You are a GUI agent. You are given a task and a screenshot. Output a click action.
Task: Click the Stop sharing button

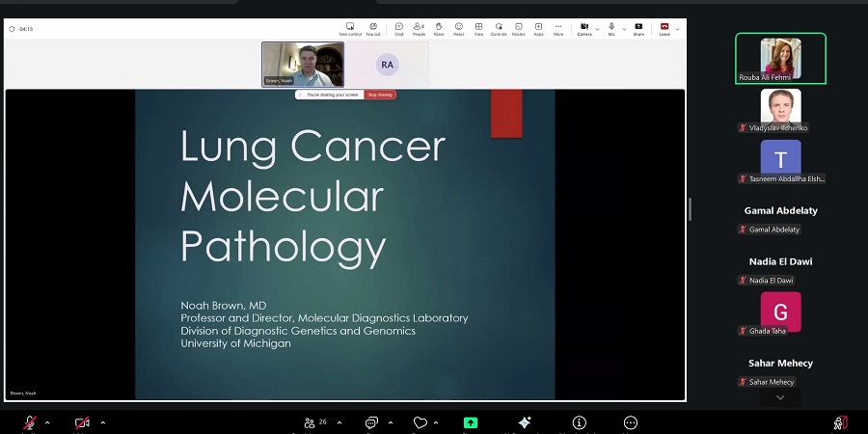(x=380, y=95)
